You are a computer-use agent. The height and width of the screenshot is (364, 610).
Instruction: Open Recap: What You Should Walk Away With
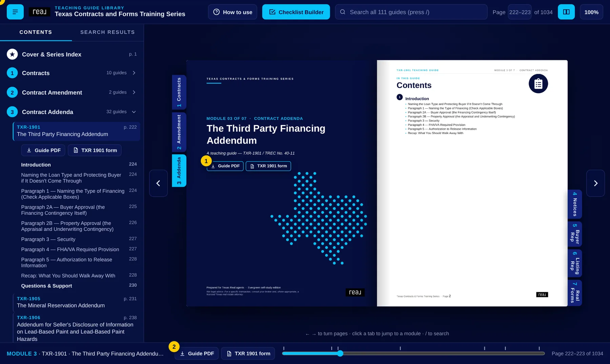tap(79, 276)
